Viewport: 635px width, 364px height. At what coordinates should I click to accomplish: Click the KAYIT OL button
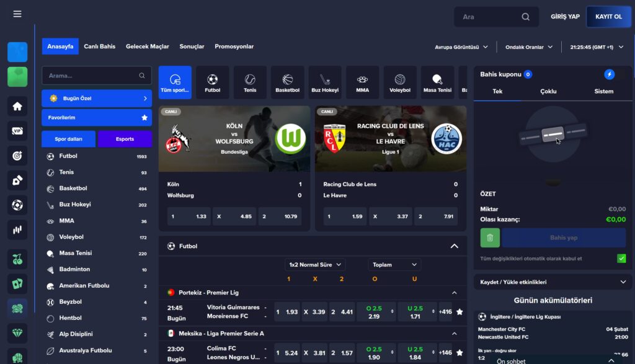(608, 17)
